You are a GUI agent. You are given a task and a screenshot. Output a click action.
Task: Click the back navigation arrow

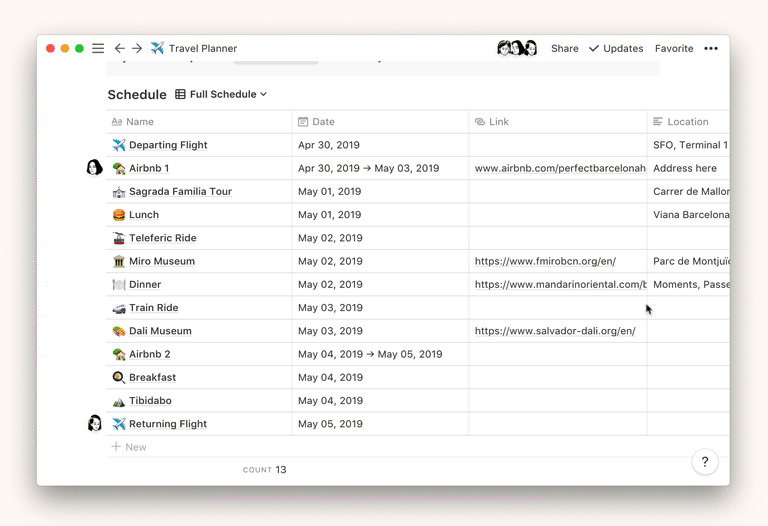pos(119,48)
